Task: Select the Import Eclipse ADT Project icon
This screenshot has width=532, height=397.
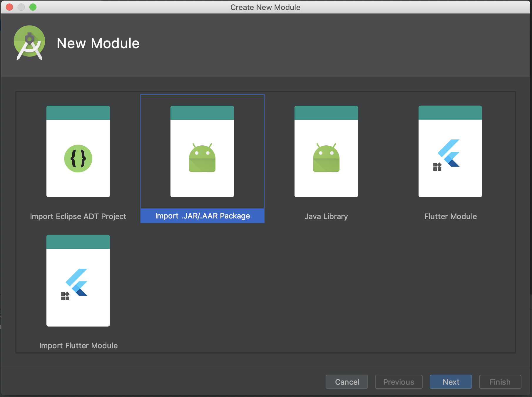Action: (x=78, y=151)
